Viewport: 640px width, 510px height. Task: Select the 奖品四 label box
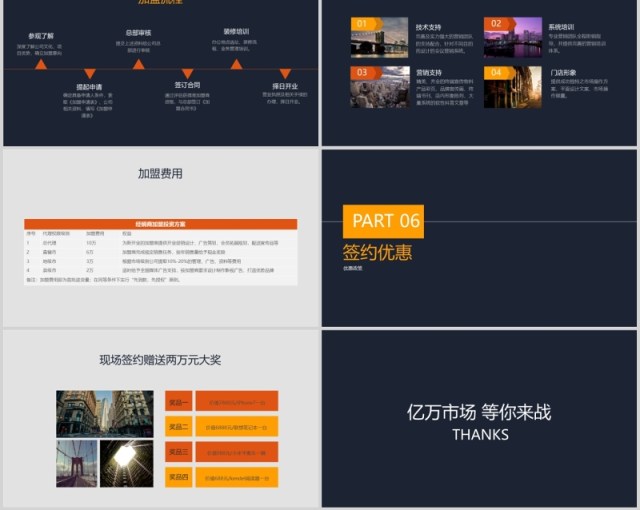tap(178, 477)
